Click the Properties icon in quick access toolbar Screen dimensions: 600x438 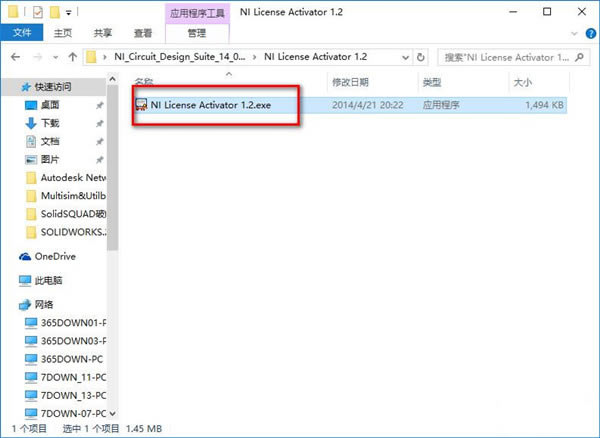[x=38, y=13]
